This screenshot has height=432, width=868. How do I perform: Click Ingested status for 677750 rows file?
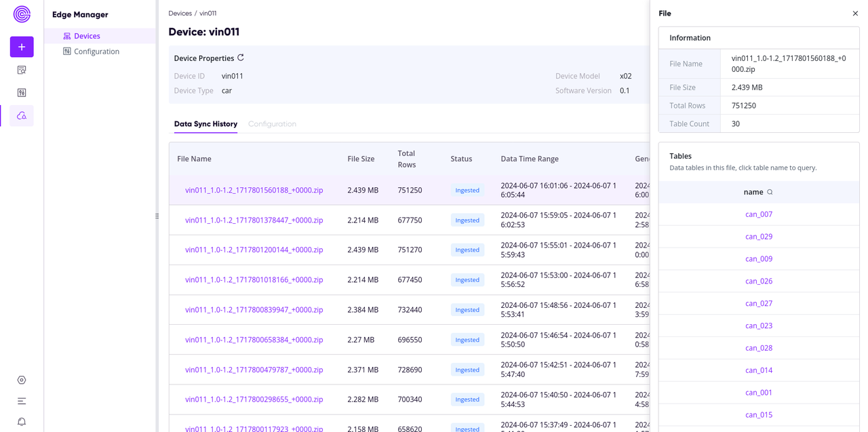pyautogui.click(x=467, y=220)
